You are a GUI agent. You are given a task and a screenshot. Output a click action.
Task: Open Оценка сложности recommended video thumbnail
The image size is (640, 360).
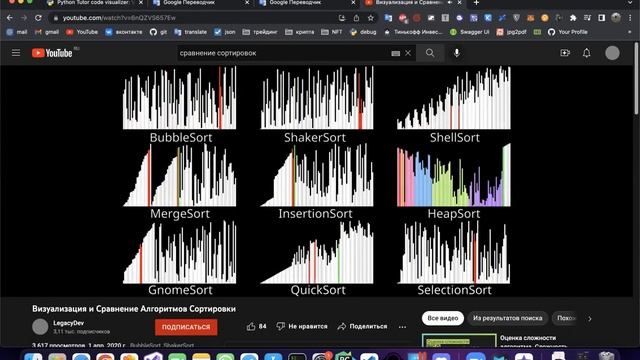pos(459,341)
